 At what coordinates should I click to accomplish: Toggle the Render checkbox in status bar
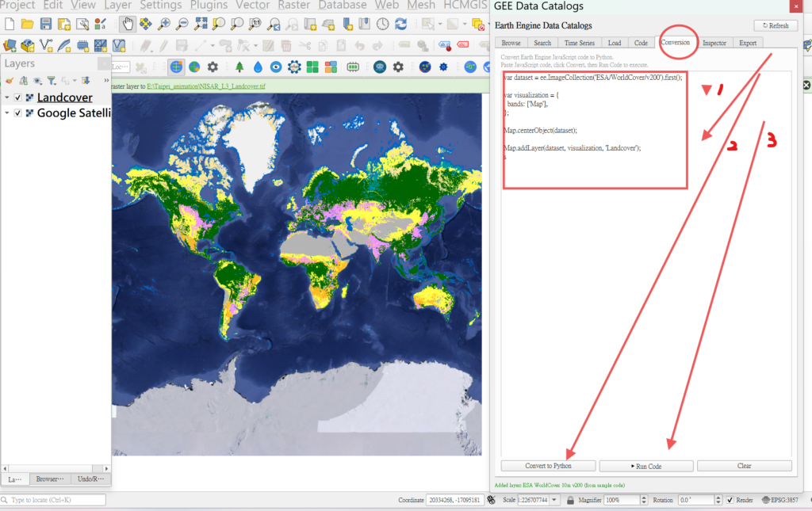click(x=729, y=500)
